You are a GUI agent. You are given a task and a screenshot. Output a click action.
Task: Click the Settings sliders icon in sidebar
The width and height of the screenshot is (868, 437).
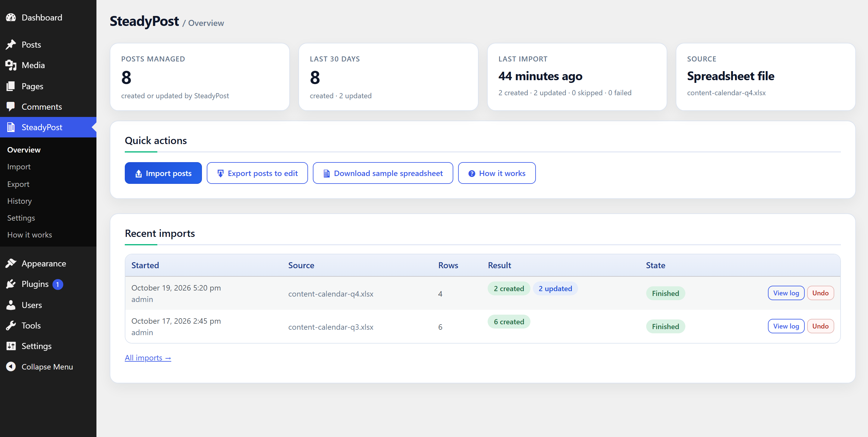pos(11,346)
